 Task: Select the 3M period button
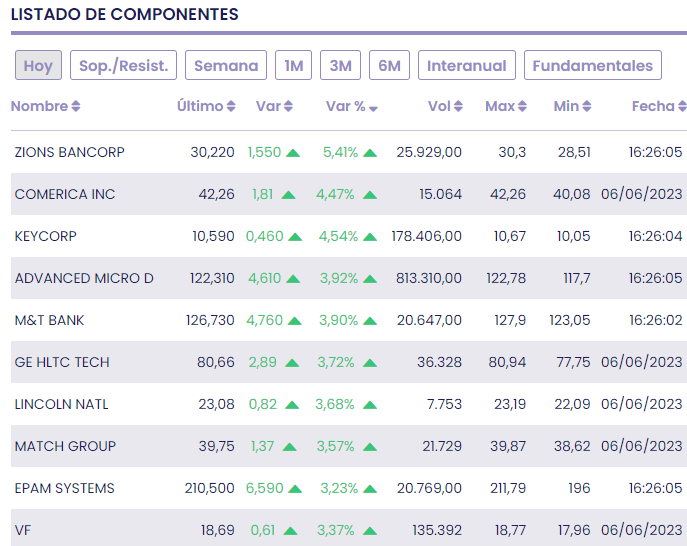coord(340,66)
